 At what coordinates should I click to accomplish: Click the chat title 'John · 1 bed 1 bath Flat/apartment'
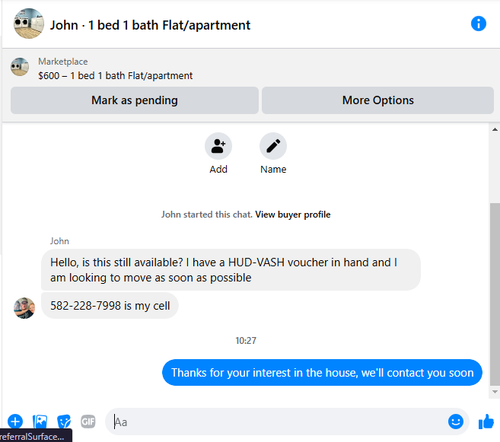pos(150,25)
